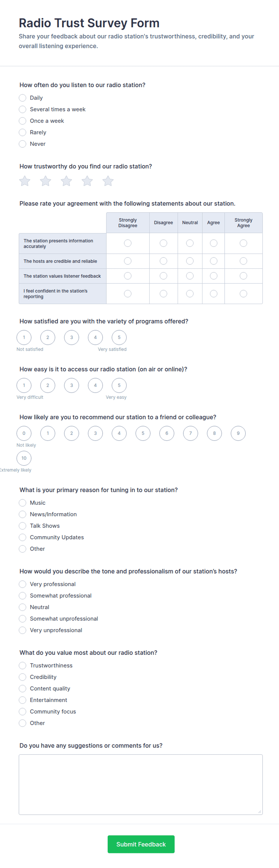Screen dimensions: 279x868
Task: Select 'Community focus' as most valued
Action: point(22,711)
